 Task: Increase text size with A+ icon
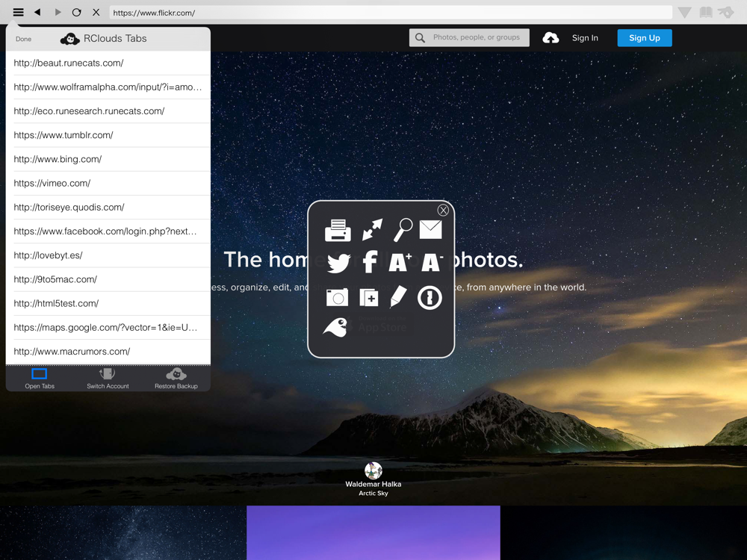400,262
